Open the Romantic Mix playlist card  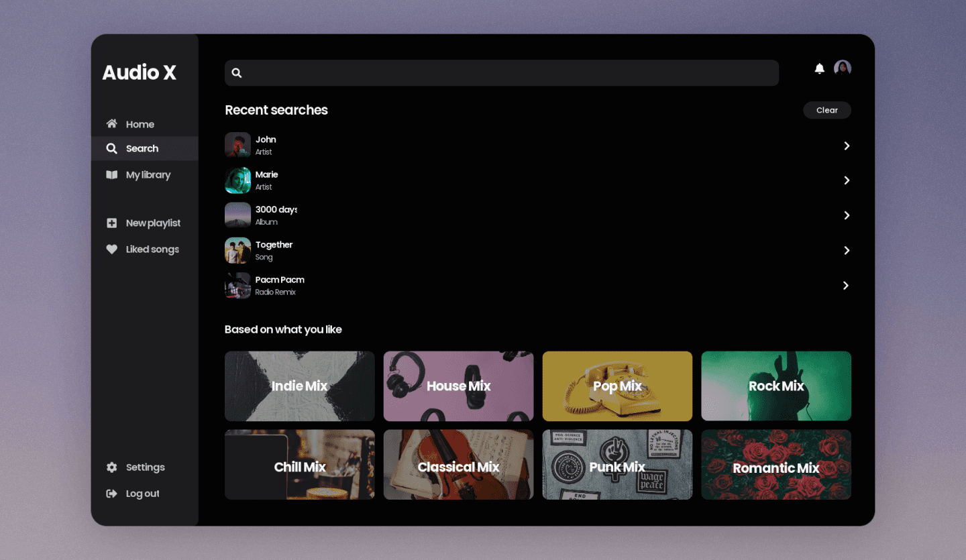coord(775,465)
